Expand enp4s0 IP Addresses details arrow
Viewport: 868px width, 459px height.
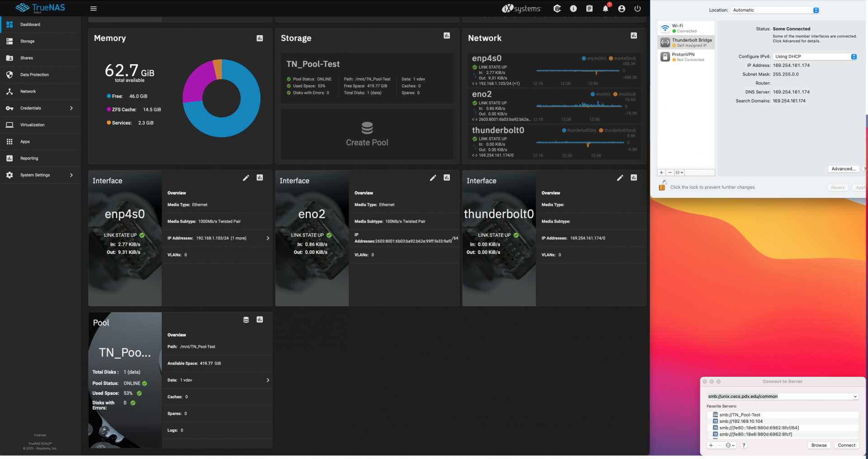click(268, 238)
